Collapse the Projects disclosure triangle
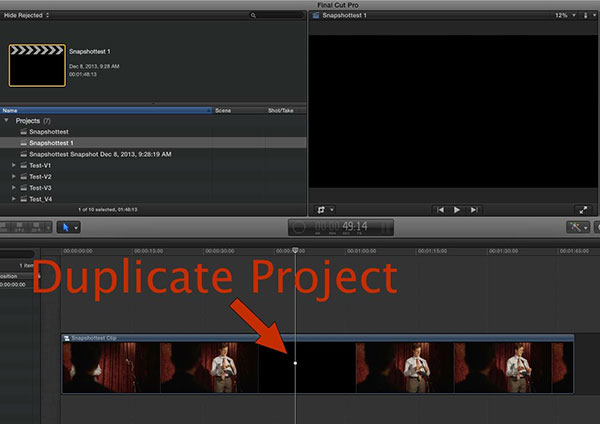The width and height of the screenshot is (600, 424). point(6,121)
